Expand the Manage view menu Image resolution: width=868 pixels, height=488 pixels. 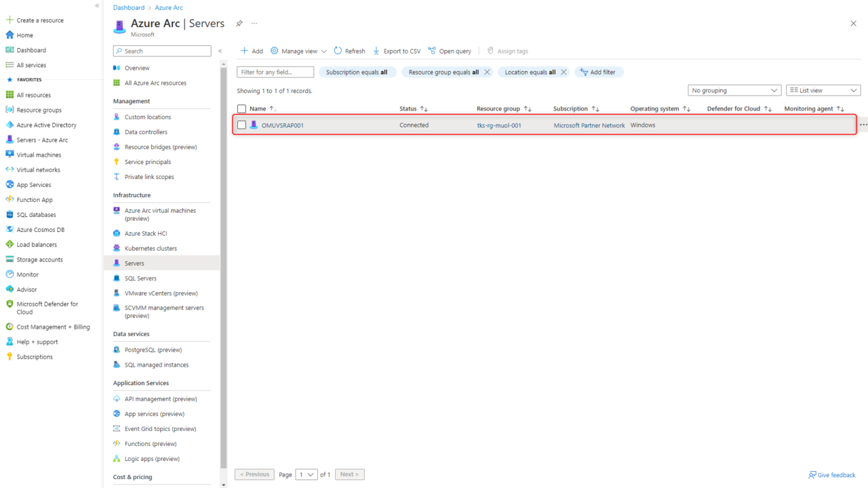(x=298, y=51)
